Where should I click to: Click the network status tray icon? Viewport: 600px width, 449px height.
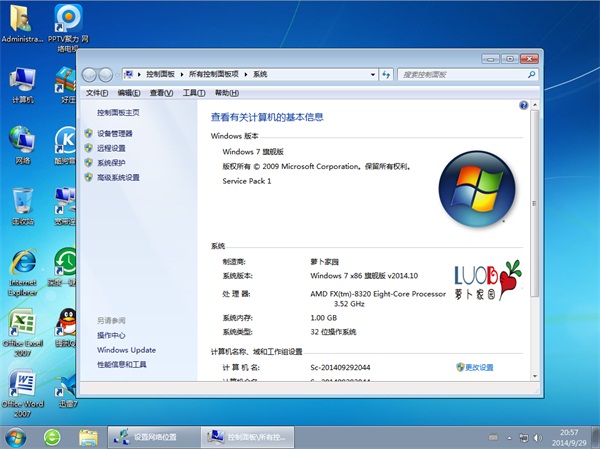[523, 438]
